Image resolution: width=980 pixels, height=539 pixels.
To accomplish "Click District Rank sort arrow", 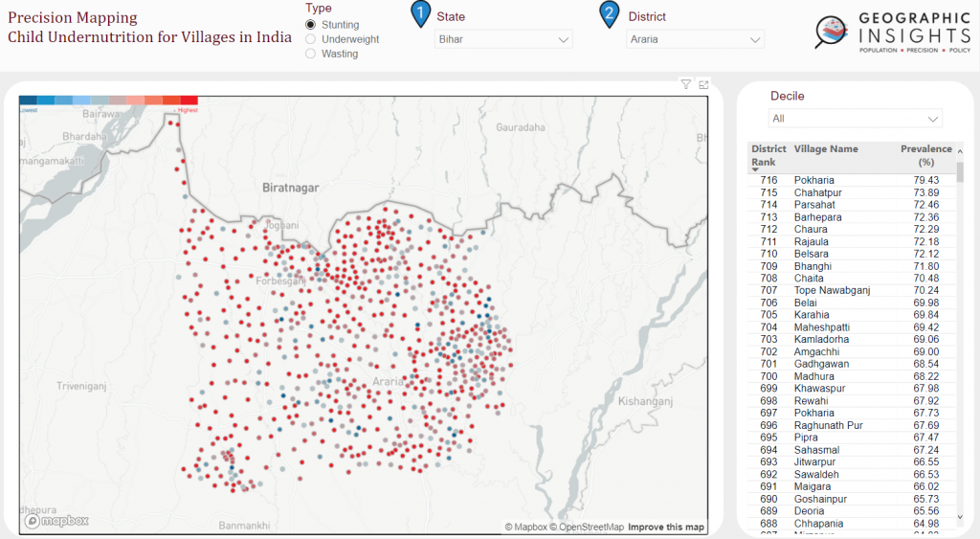I will point(755,170).
